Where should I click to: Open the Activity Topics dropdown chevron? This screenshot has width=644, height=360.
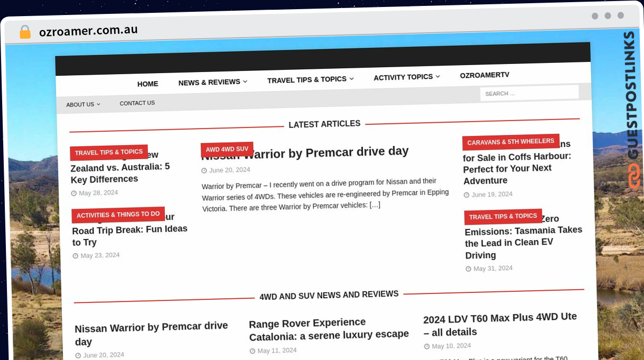438,76
